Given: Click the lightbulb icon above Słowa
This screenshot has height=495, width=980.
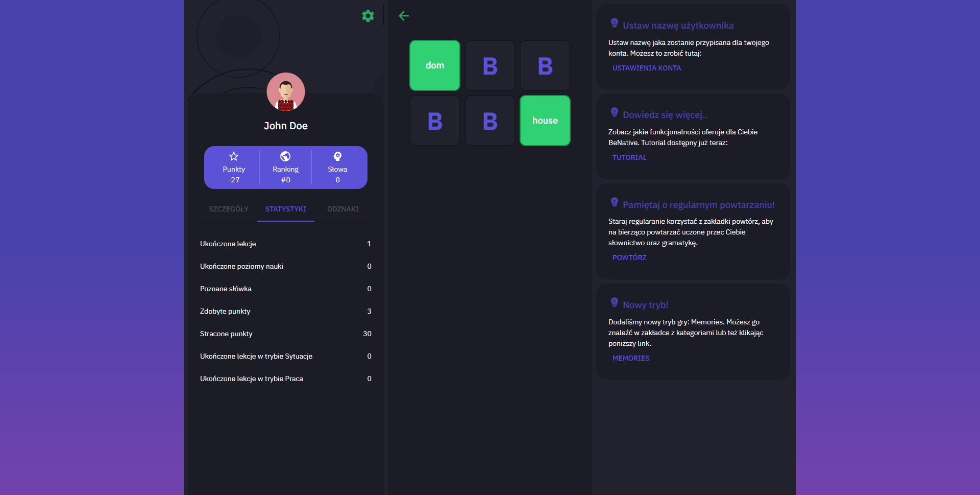Looking at the screenshot, I should (x=338, y=156).
